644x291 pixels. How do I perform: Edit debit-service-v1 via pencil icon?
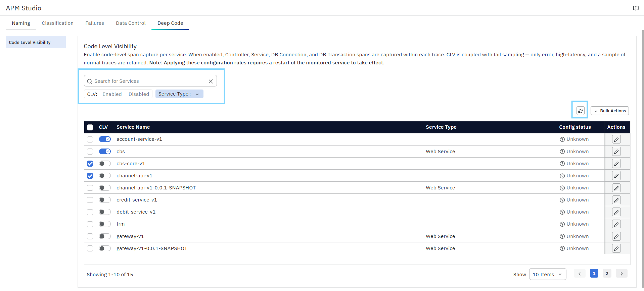coord(616,212)
